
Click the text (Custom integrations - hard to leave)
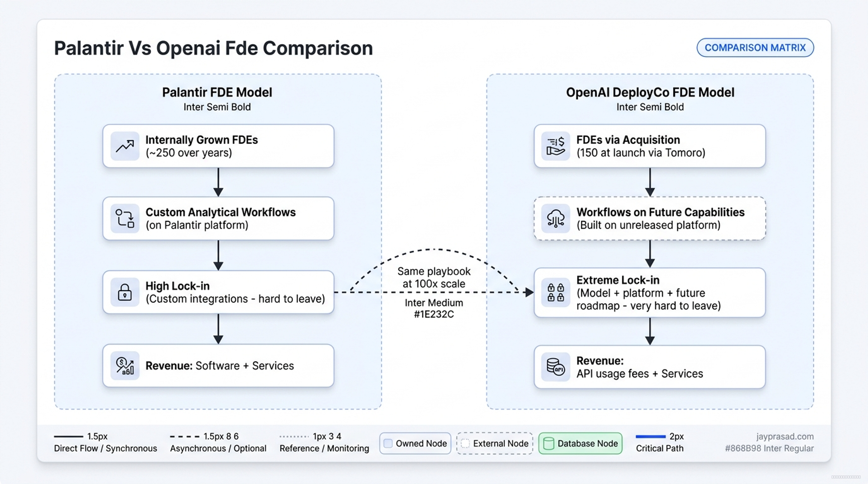tap(235, 299)
